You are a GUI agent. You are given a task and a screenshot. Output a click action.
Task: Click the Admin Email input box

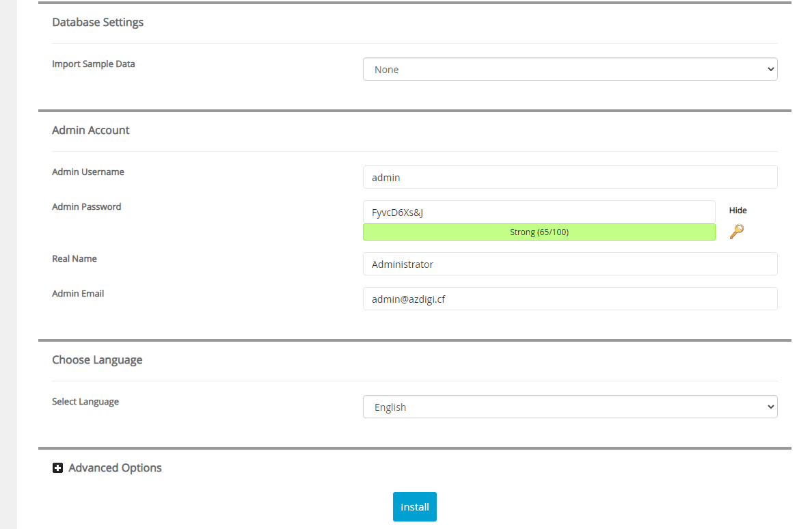tap(569, 299)
